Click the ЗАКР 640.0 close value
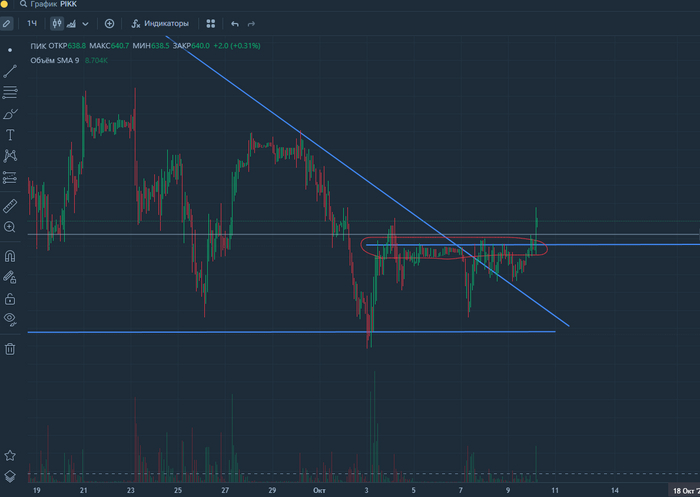Screen dimensions: 700x497 pos(191,46)
